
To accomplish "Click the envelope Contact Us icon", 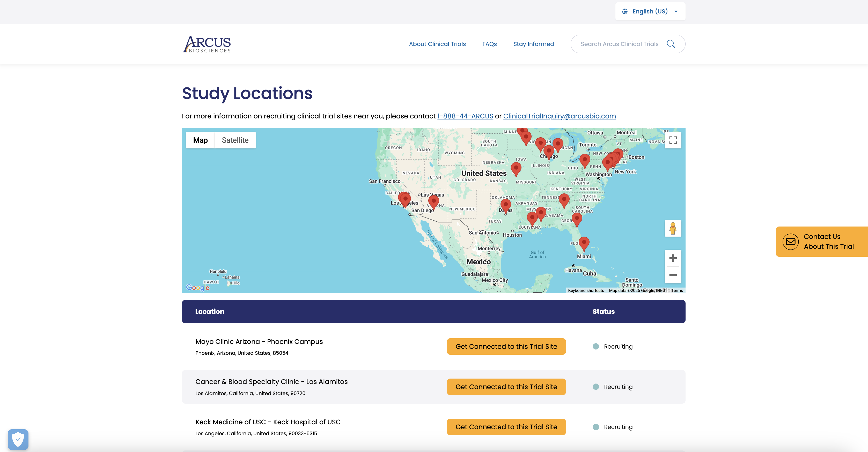I will coord(791,242).
